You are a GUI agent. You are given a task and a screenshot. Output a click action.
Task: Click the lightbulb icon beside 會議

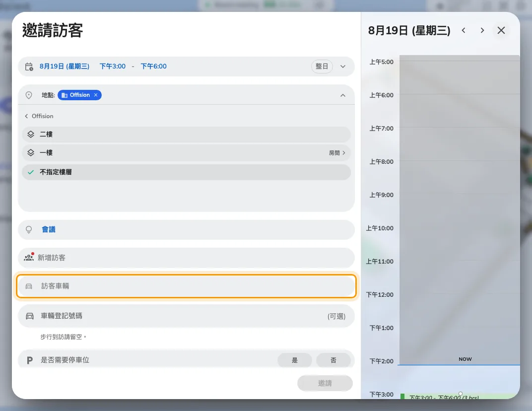tap(29, 230)
